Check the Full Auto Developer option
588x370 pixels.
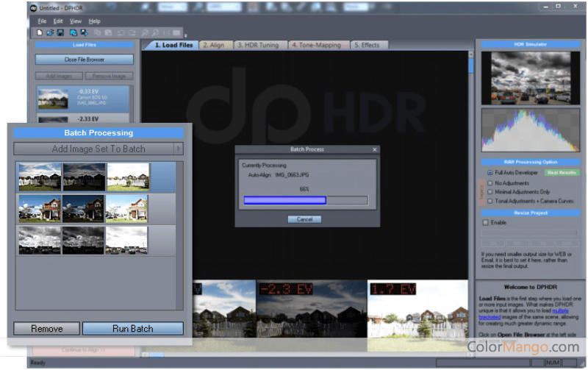coord(490,173)
